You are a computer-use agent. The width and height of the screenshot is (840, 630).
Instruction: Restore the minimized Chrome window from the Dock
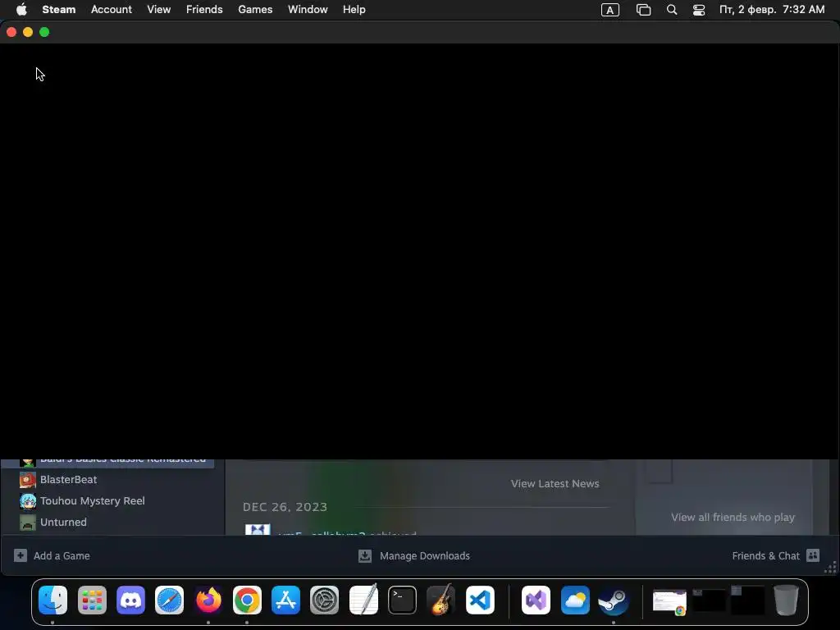click(669, 601)
